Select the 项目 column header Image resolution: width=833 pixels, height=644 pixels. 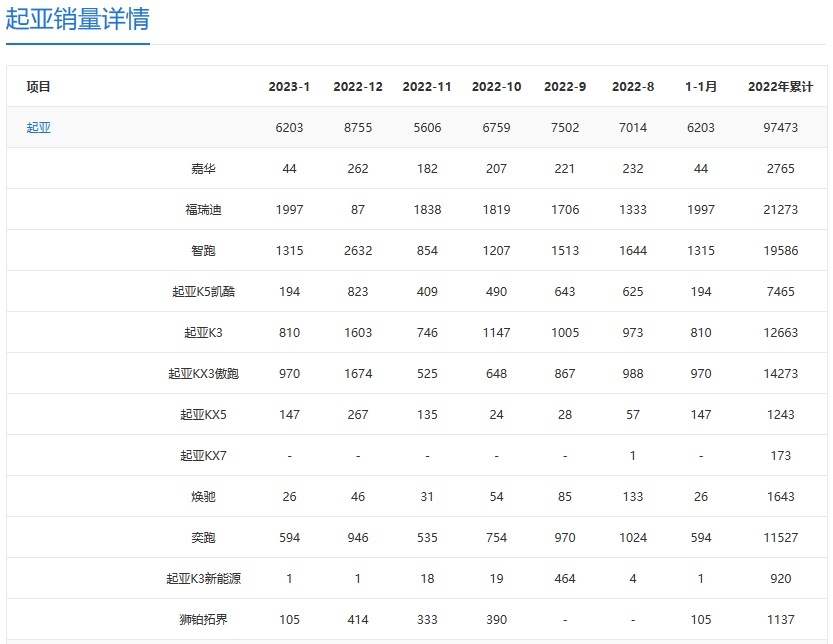(x=38, y=87)
